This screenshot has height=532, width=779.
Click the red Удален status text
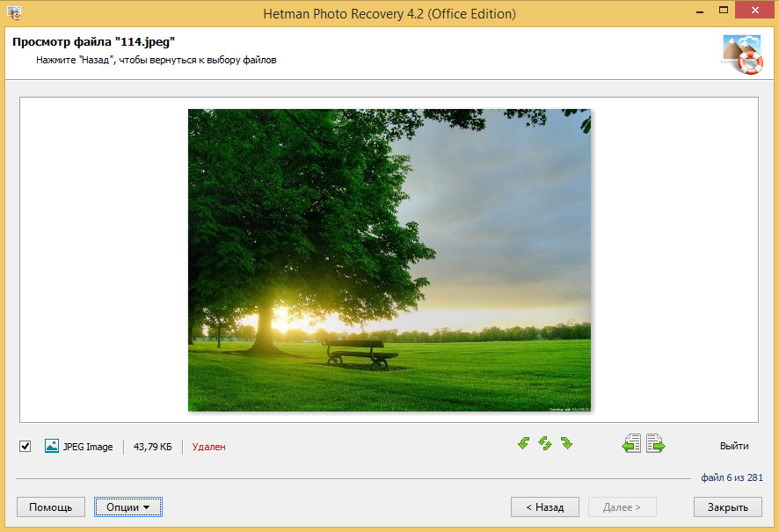(x=208, y=447)
